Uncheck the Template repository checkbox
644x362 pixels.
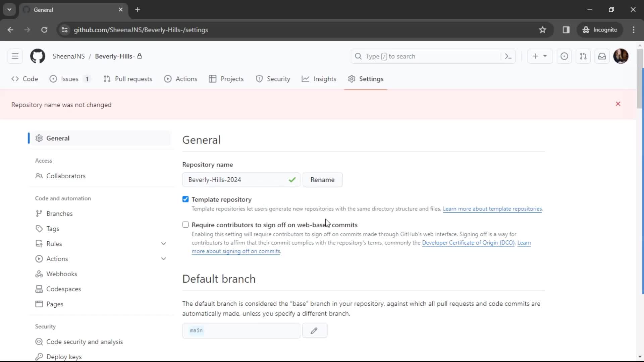185,199
